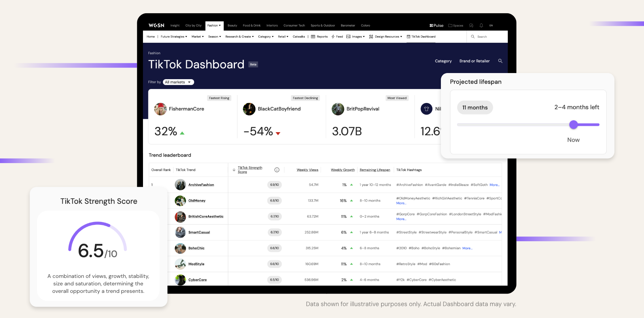Sort by the Remaining Lifespan column
This screenshot has height=318, width=644.
pyautogui.click(x=375, y=170)
